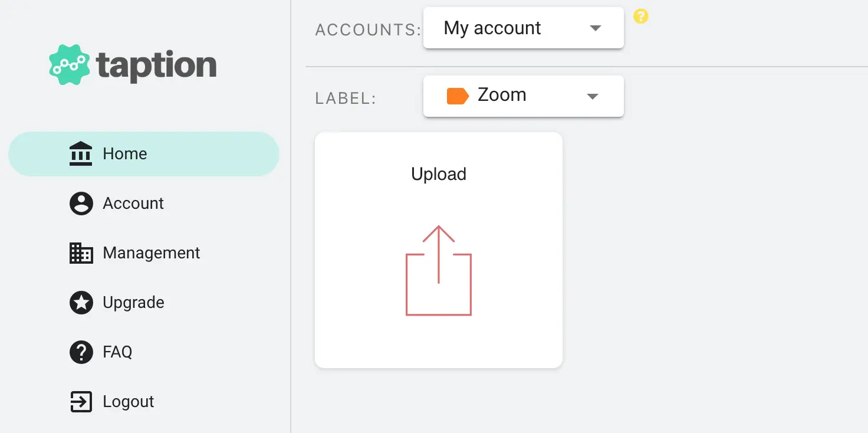This screenshot has height=433, width=868.
Task: Expand the Zoom label dropdown
Action: (x=524, y=96)
